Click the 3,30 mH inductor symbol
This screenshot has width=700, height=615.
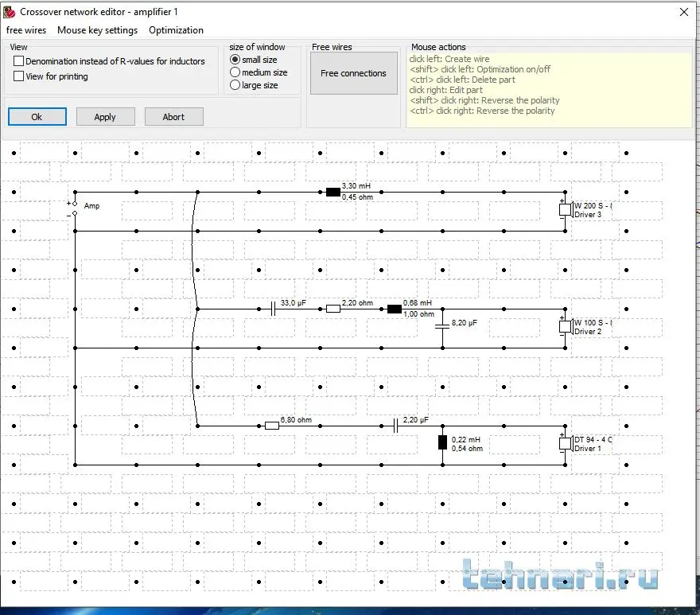pyautogui.click(x=333, y=192)
